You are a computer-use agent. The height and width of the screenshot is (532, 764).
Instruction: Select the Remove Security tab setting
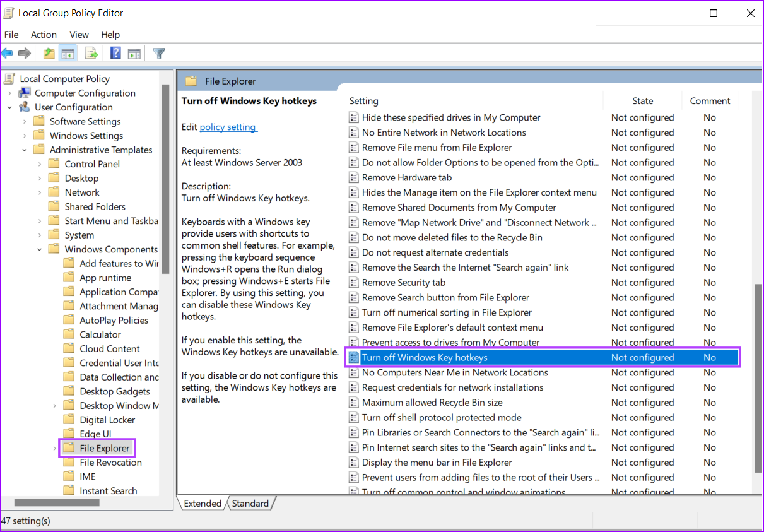[x=404, y=282]
